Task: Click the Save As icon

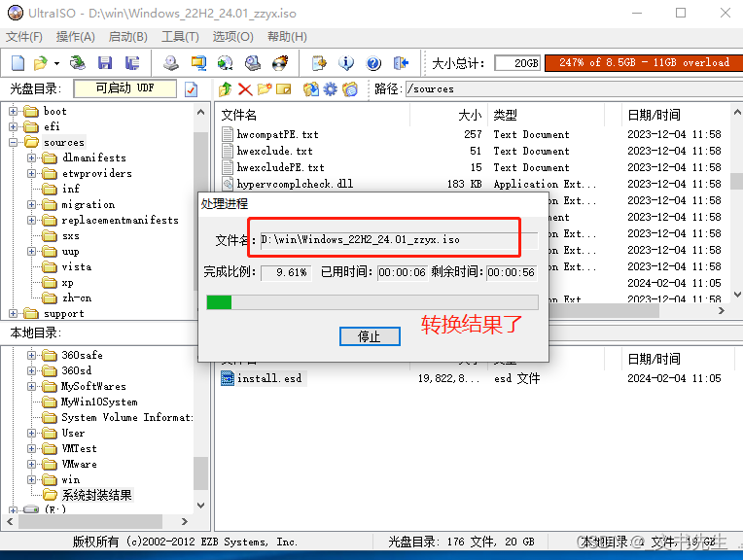Action: click(x=132, y=62)
